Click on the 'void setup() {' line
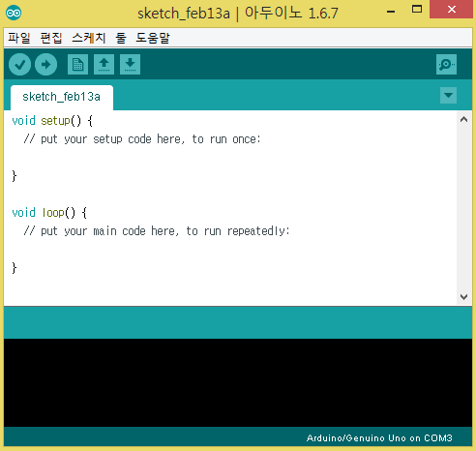 pyautogui.click(x=52, y=121)
